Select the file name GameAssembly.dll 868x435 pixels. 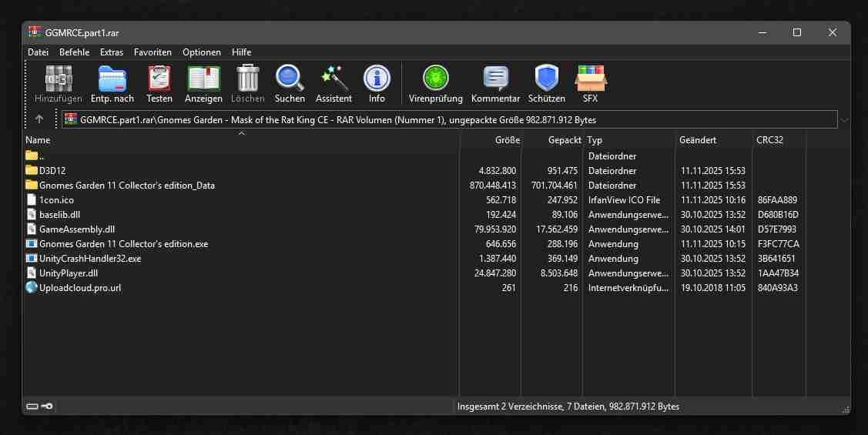[x=77, y=229]
